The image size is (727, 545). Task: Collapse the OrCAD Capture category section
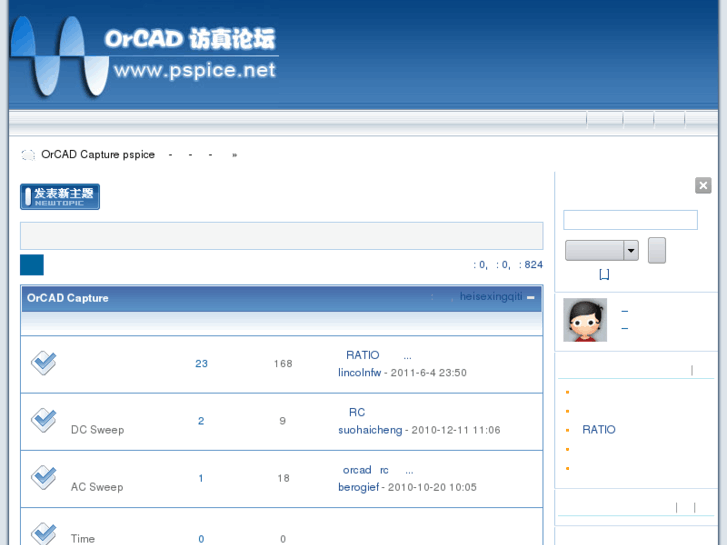[530, 297]
